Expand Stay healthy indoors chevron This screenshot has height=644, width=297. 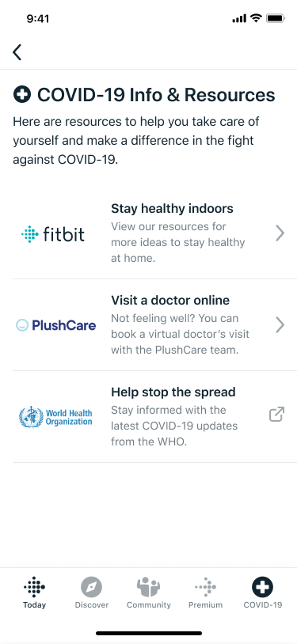[x=280, y=233]
